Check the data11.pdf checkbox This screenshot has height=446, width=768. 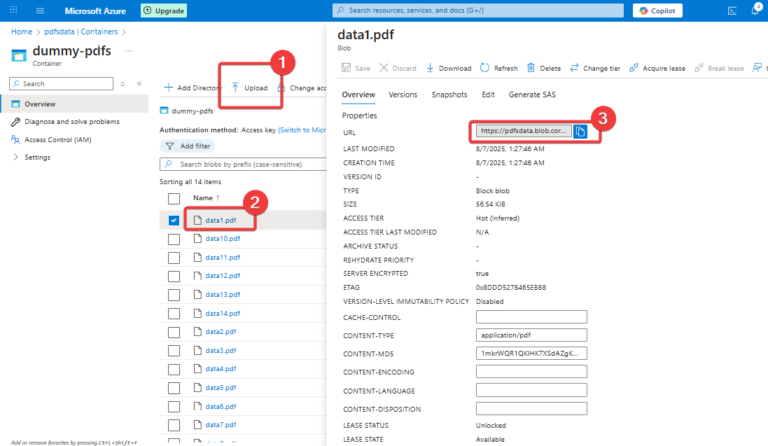(x=174, y=258)
